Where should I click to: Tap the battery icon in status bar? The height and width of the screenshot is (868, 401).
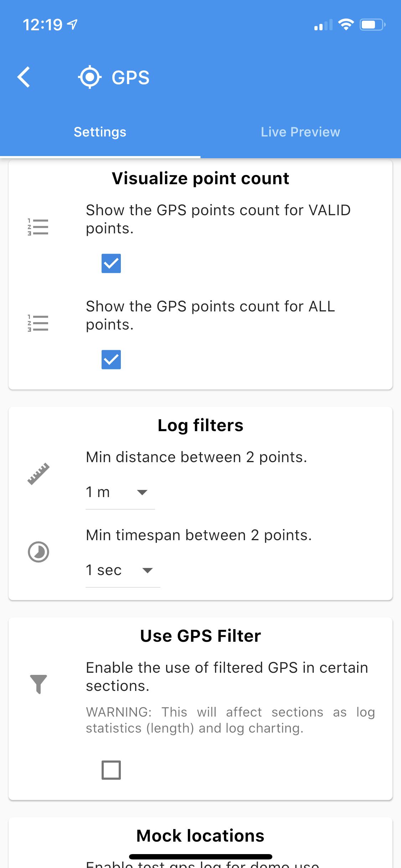[372, 25]
